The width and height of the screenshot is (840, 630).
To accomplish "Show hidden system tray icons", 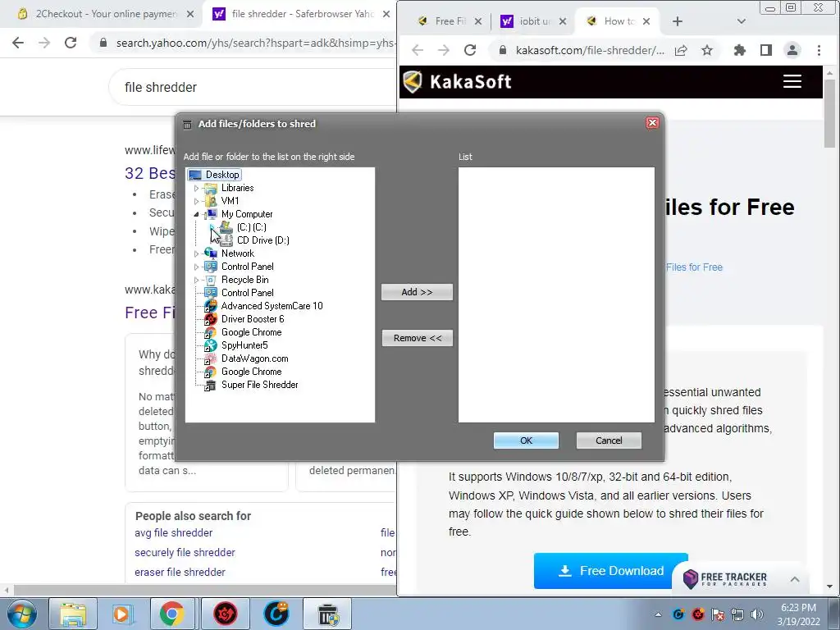I will point(658,614).
